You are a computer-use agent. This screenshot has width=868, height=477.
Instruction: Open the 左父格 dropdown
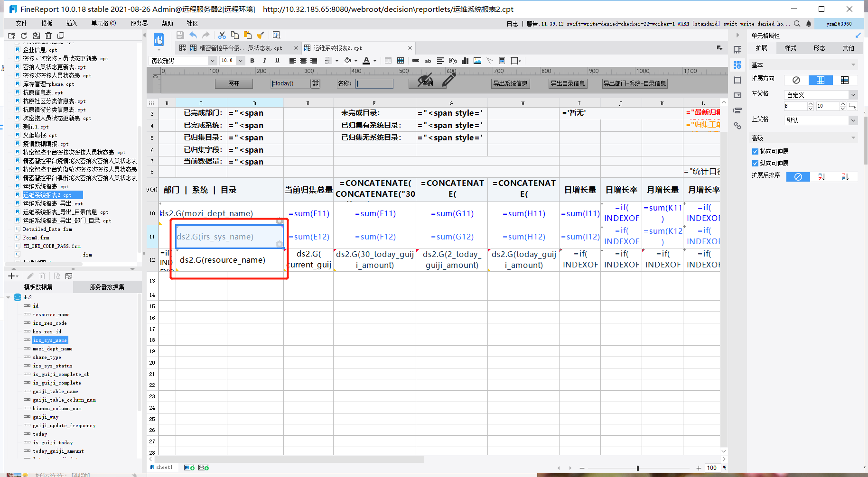pyautogui.click(x=853, y=95)
